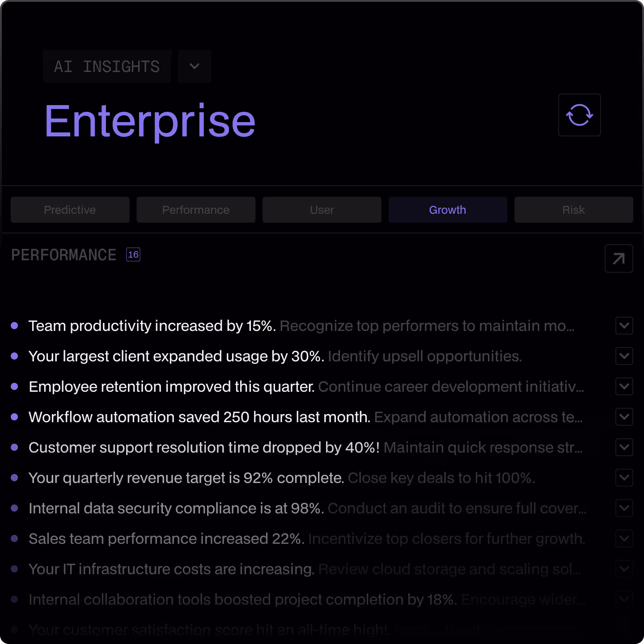Switch to the Predictive tab
Viewport: 644px width, 644px height.
(70, 210)
